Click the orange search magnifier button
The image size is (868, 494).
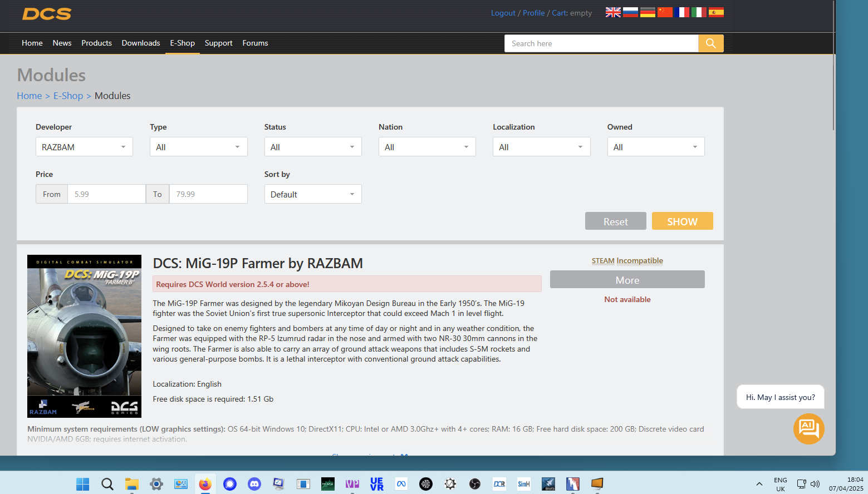point(711,43)
